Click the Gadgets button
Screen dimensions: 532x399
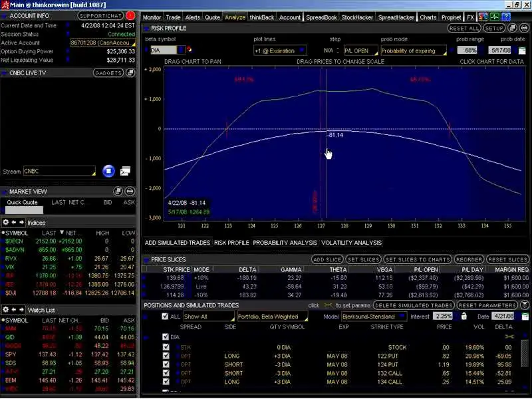(x=108, y=72)
